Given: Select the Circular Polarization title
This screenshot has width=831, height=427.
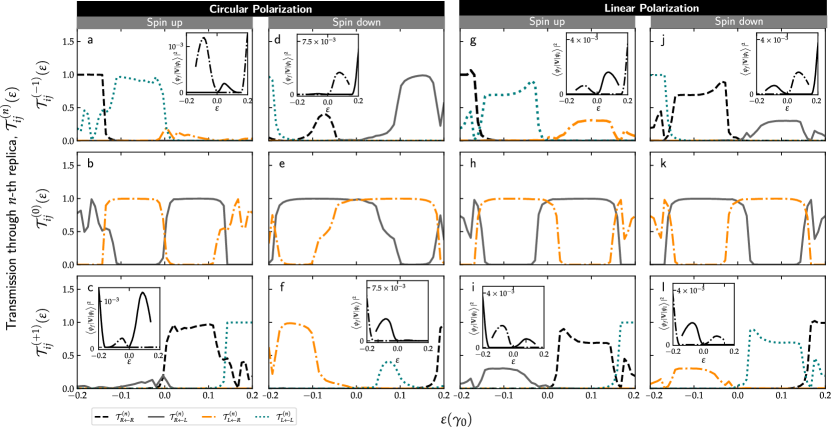Looking at the screenshot, I should (x=260, y=9).
